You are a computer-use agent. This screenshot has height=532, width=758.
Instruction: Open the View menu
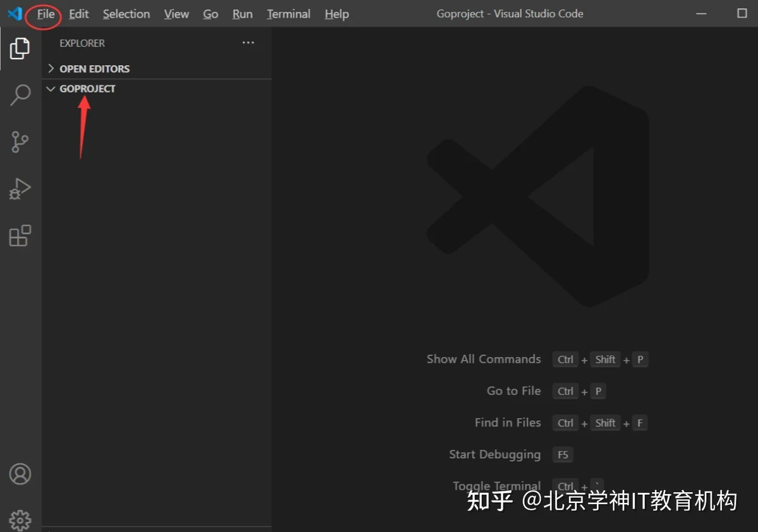coord(177,14)
